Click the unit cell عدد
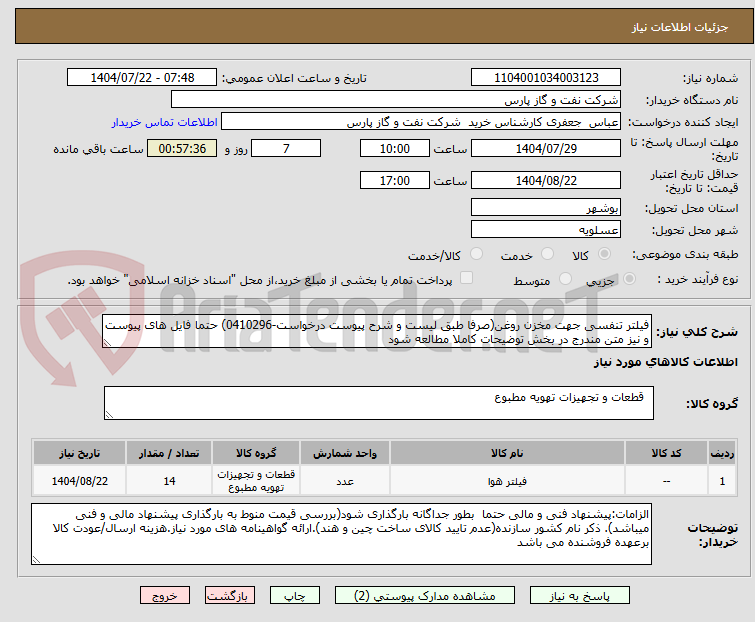755x622 pixels. point(345,481)
